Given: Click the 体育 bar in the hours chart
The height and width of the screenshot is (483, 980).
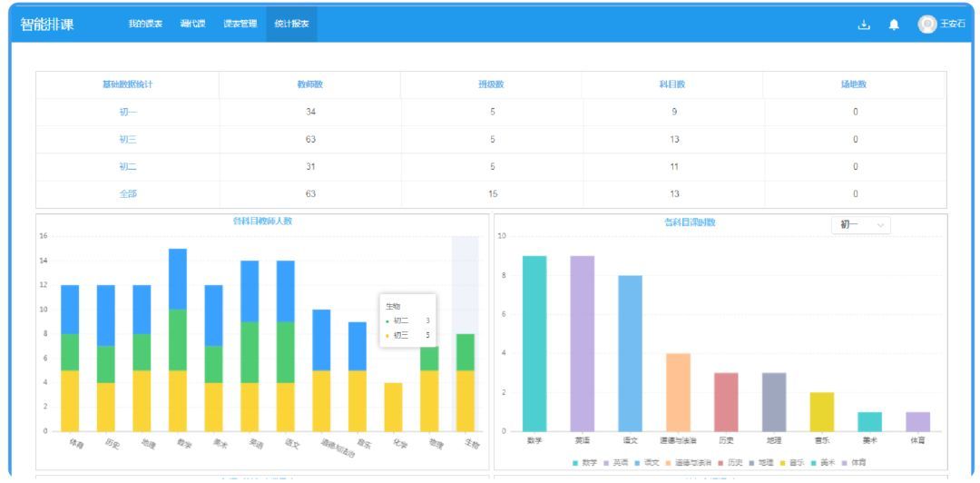Looking at the screenshot, I should click(918, 421).
